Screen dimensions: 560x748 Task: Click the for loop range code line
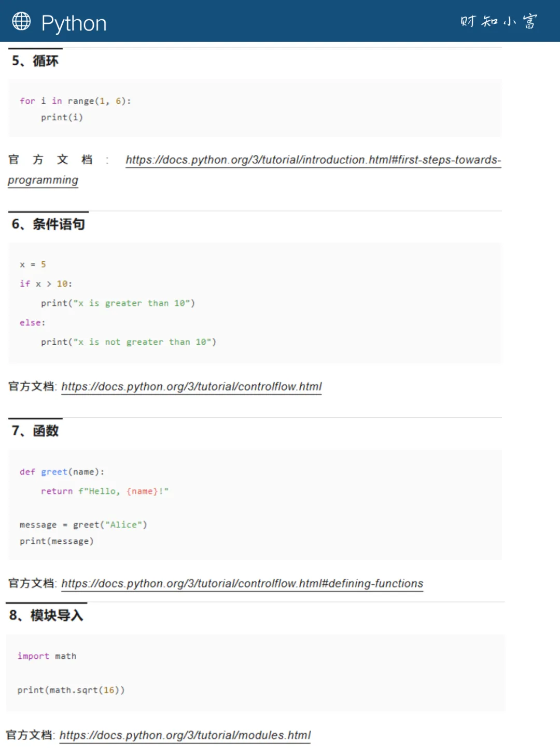pos(75,101)
